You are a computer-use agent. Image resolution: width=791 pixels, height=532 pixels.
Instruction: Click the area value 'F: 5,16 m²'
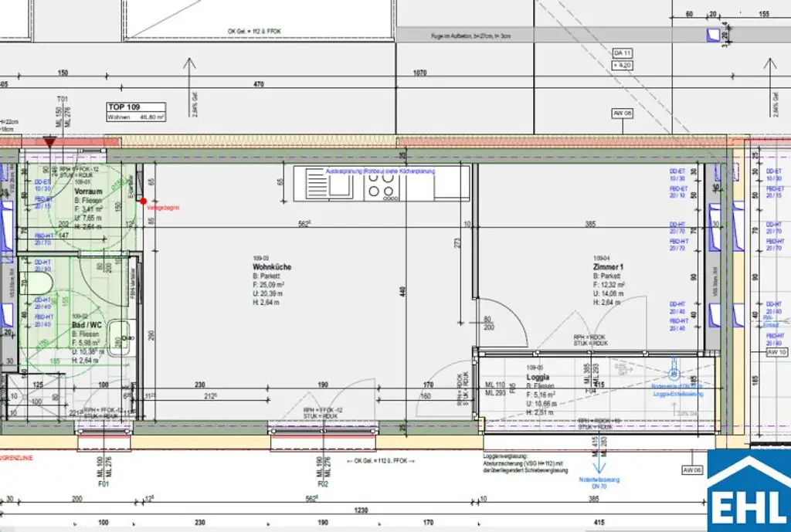(x=541, y=395)
